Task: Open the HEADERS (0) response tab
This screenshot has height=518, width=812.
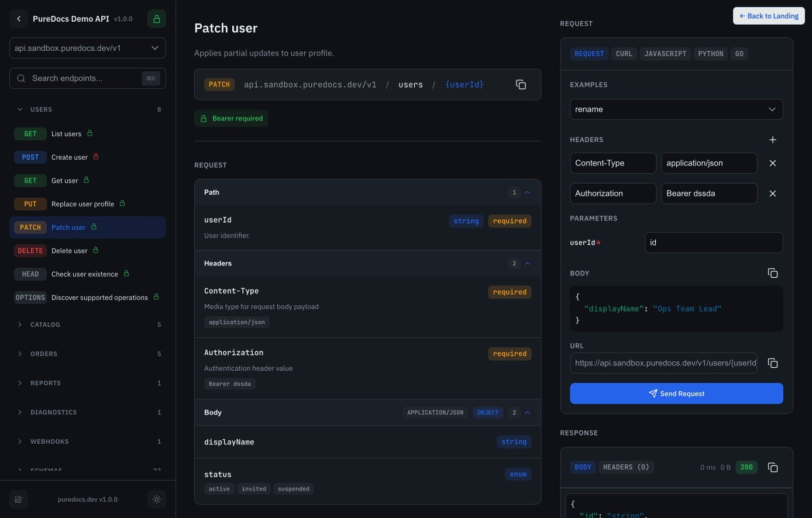Action: (x=627, y=467)
